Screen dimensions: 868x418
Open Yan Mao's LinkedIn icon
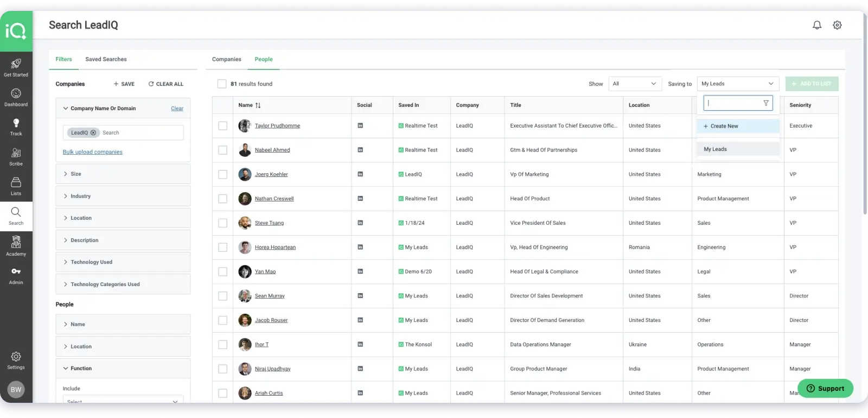(360, 271)
